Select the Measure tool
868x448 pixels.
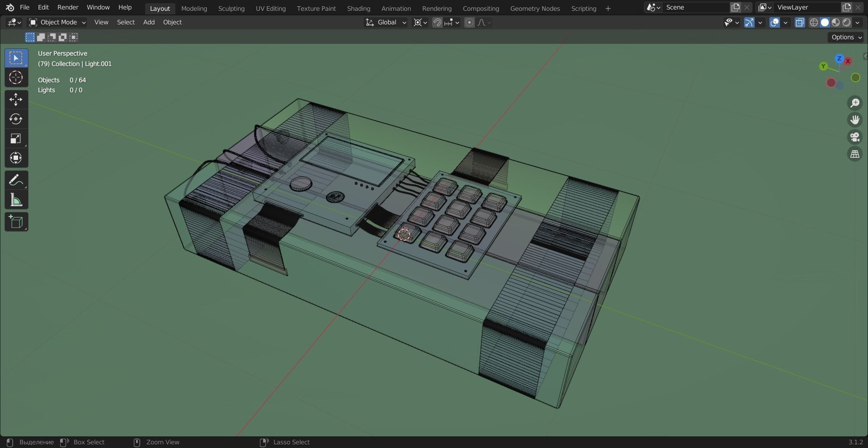coord(16,199)
